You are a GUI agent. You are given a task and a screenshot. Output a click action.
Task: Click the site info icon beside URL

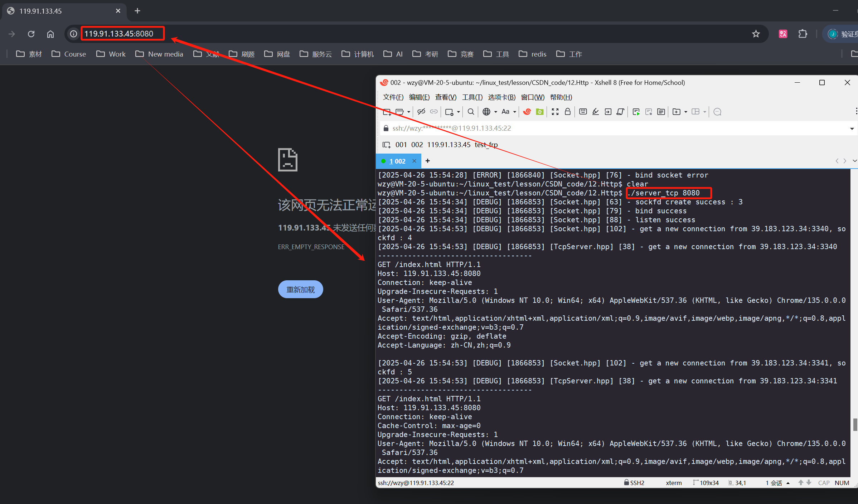pos(73,34)
